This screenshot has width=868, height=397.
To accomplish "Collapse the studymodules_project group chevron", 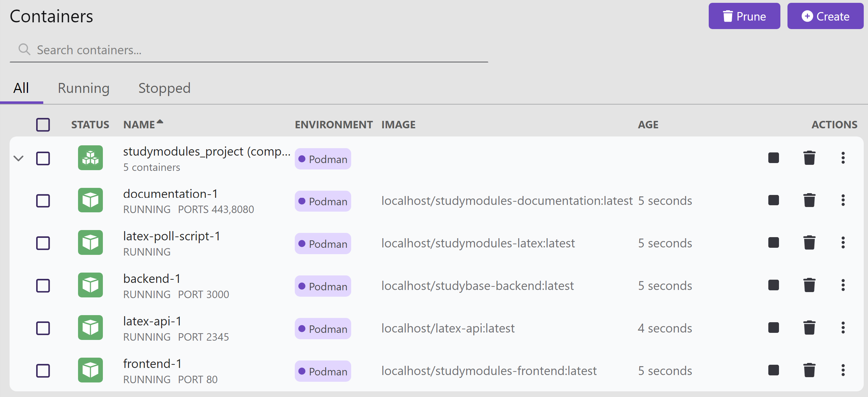I will click(18, 158).
